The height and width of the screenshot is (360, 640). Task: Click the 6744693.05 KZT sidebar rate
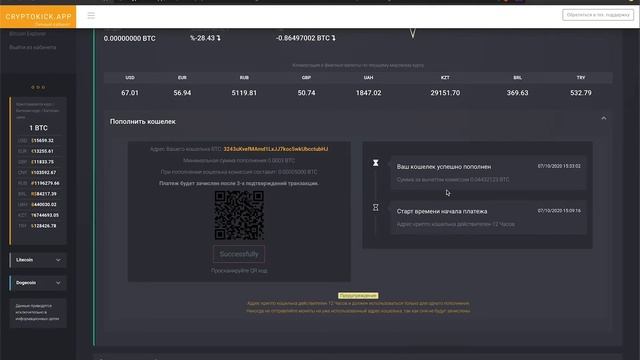(x=44, y=215)
